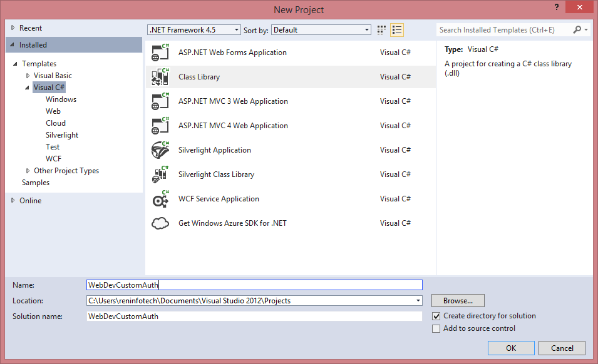598x364 pixels.
Task: Expand the Recent section
Action: tap(13, 28)
